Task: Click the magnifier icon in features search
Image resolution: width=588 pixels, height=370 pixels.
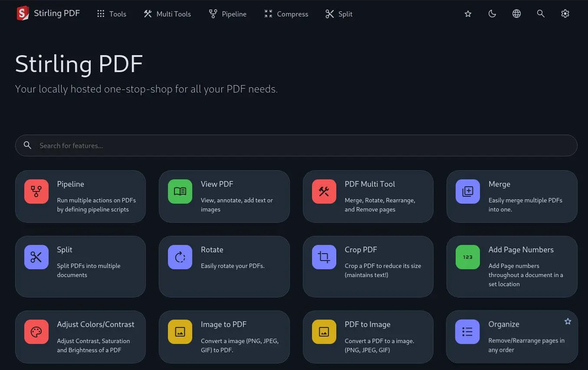Action: tap(27, 145)
